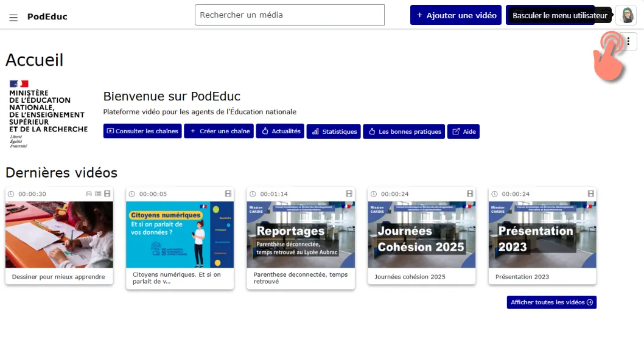Viewport: 644px width, 362px height.
Task: Click film icon on Journées cohésion card
Action: 470,193
